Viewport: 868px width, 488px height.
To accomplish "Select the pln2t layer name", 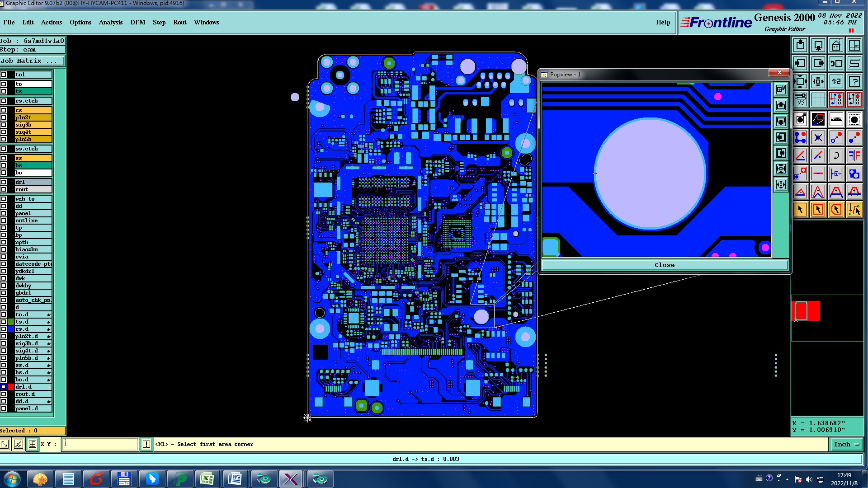I will pyautogui.click(x=33, y=117).
